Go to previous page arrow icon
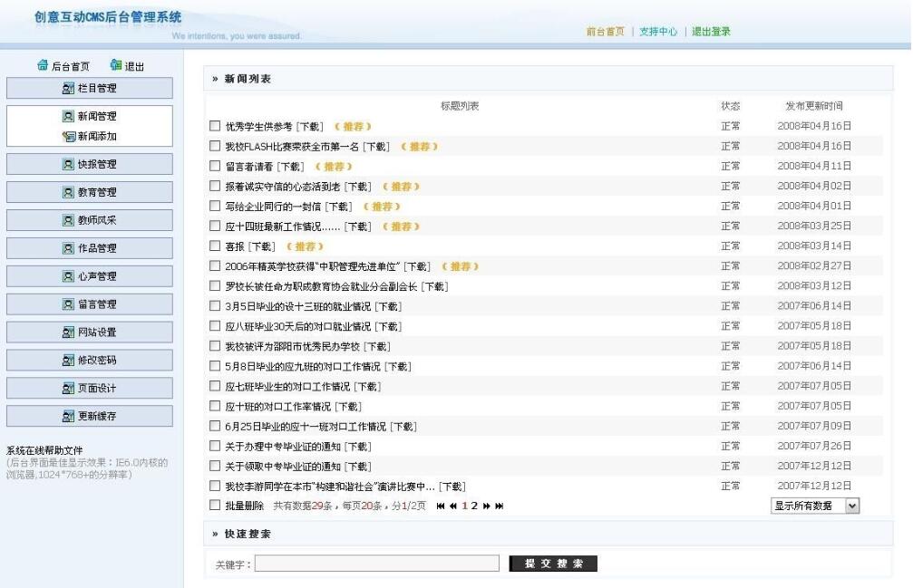913x588 pixels. click(453, 506)
